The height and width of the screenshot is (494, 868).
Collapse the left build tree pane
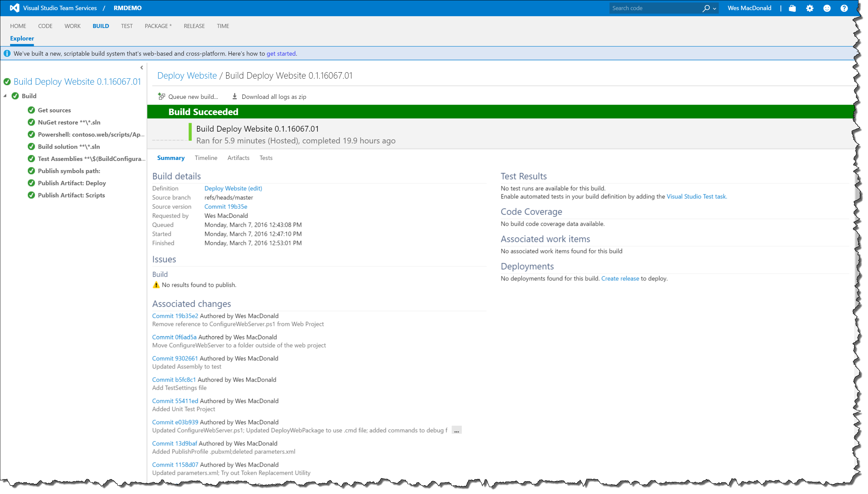coord(142,67)
